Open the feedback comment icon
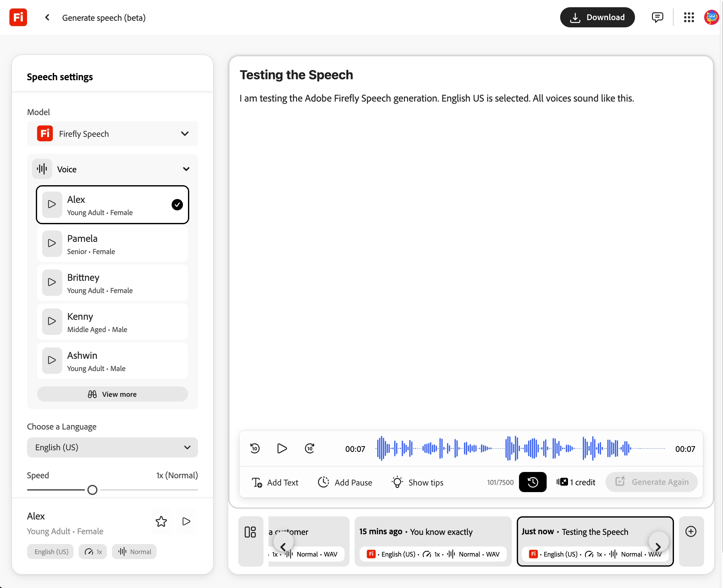The height and width of the screenshot is (588, 723). coord(657,17)
